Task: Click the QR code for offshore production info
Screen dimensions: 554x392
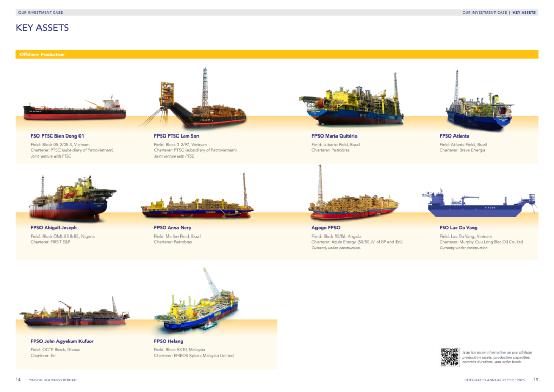Action: coord(449,357)
